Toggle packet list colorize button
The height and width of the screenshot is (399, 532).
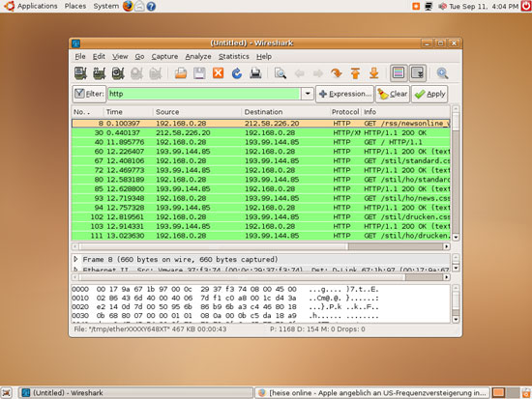pos(399,72)
